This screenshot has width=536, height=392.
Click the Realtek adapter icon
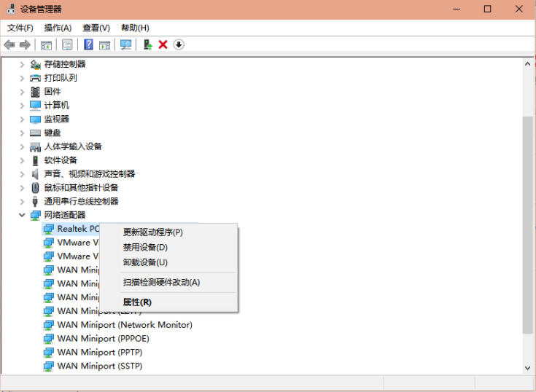49,229
